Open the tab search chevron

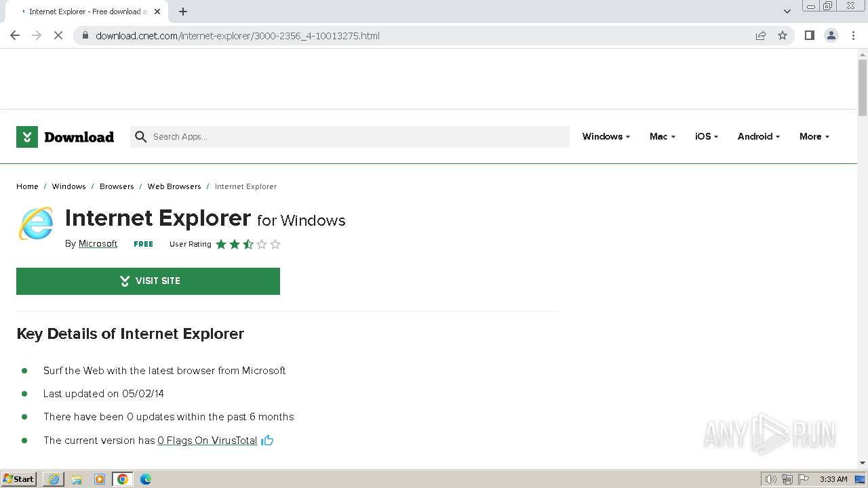coord(787,12)
